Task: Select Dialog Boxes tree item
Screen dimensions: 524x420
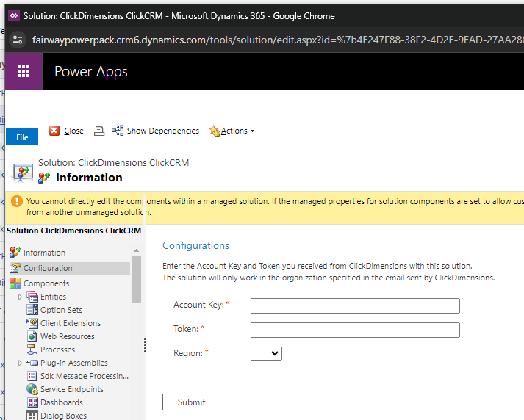Action: pos(63,416)
